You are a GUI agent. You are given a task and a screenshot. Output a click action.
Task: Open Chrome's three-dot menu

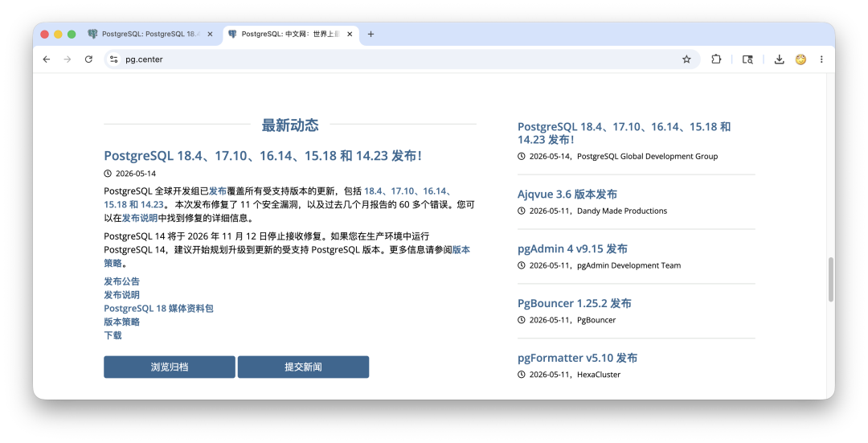tap(821, 59)
